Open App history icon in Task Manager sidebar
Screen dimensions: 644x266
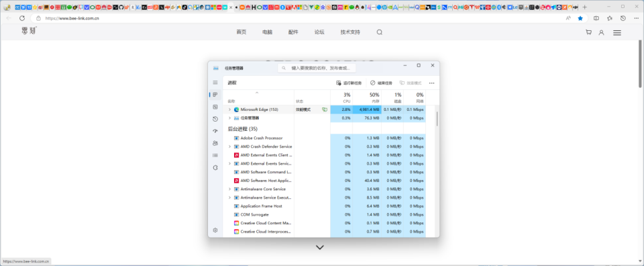coord(215,119)
